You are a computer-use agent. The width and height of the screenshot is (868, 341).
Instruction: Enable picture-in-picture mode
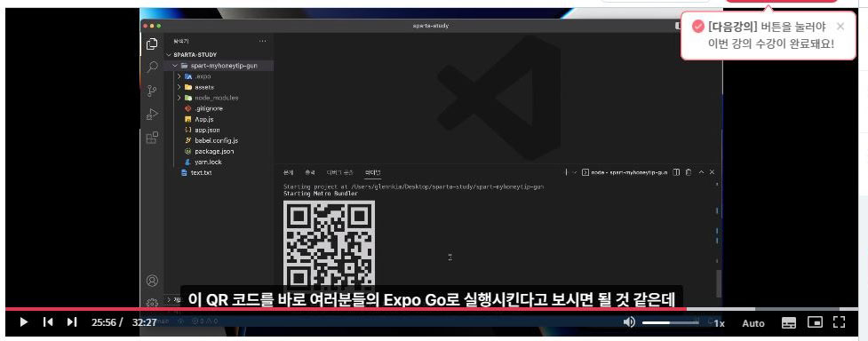[815, 322]
